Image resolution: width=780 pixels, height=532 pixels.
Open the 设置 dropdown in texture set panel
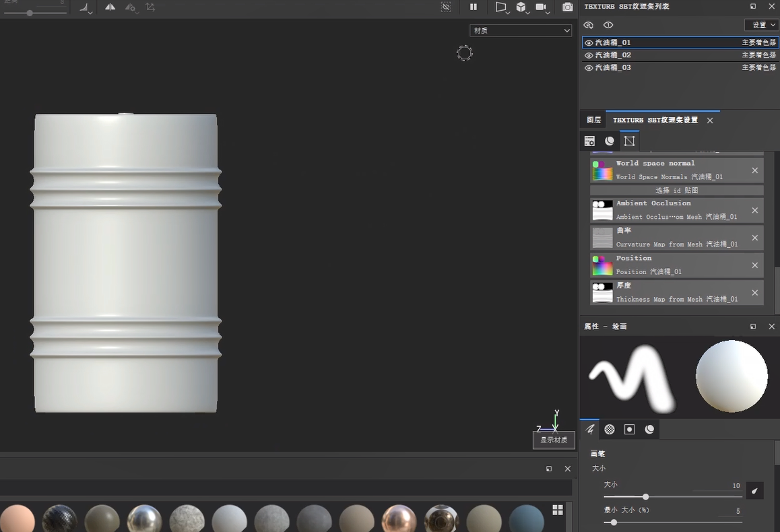pos(760,24)
